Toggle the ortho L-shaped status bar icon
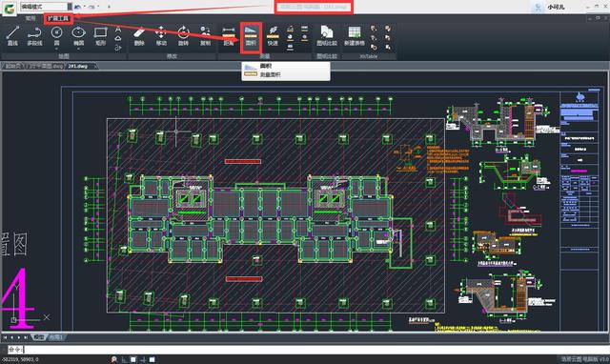The width and height of the screenshot is (610, 364). point(125,359)
